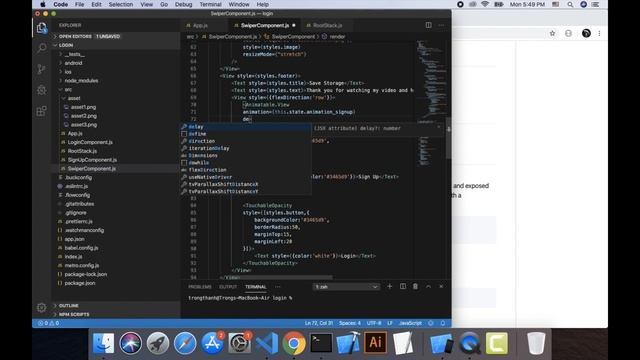Open asset2.png in the file tree
640x360 pixels.
point(84,116)
